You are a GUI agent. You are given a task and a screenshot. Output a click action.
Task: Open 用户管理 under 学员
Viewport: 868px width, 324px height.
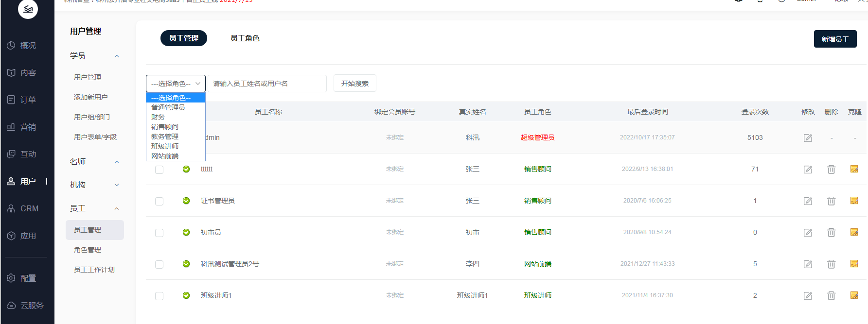88,77
